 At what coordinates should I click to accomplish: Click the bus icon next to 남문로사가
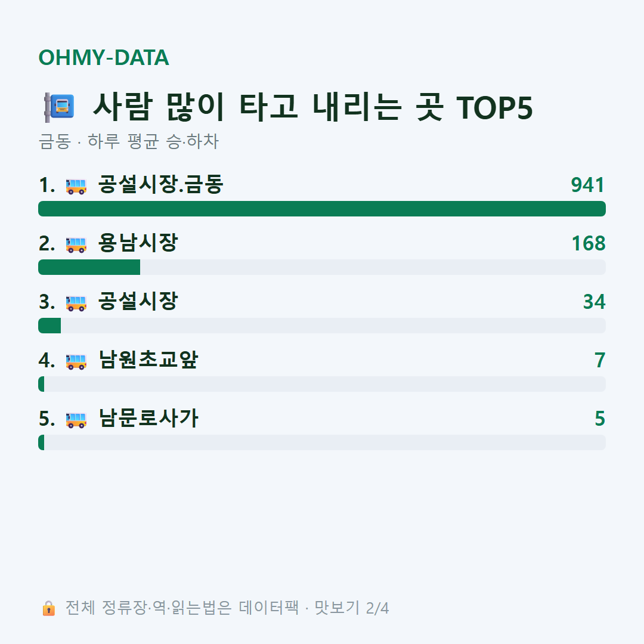click(x=76, y=419)
